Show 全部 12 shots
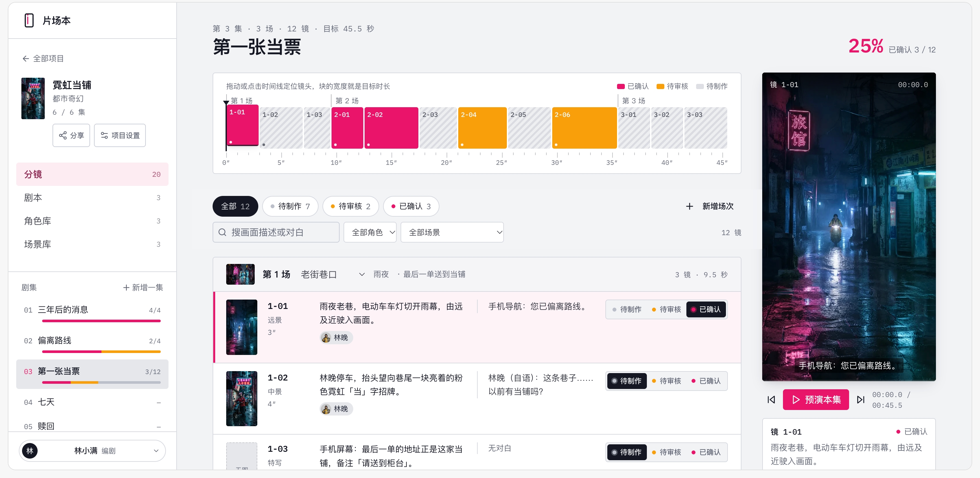This screenshot has width=980, height=478. [x=235, y=206]
